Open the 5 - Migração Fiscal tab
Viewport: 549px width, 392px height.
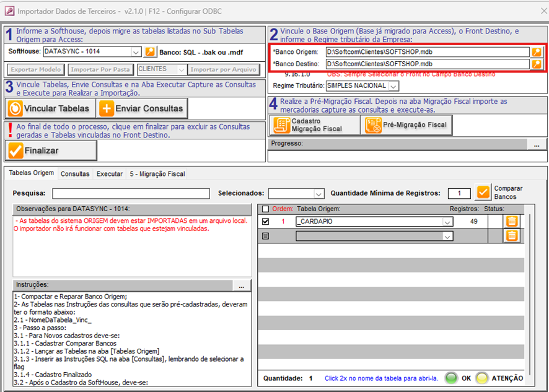(157, 174)
